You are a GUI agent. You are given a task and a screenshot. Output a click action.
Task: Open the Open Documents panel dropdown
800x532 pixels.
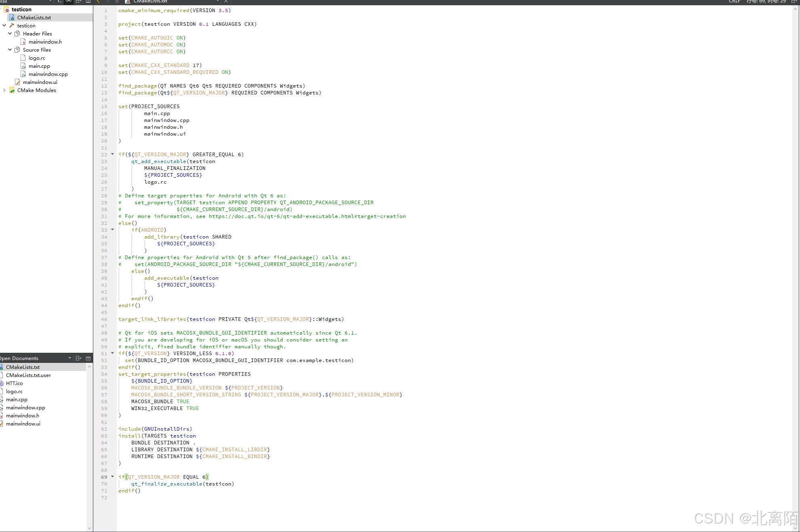click(x=70, y=358)
